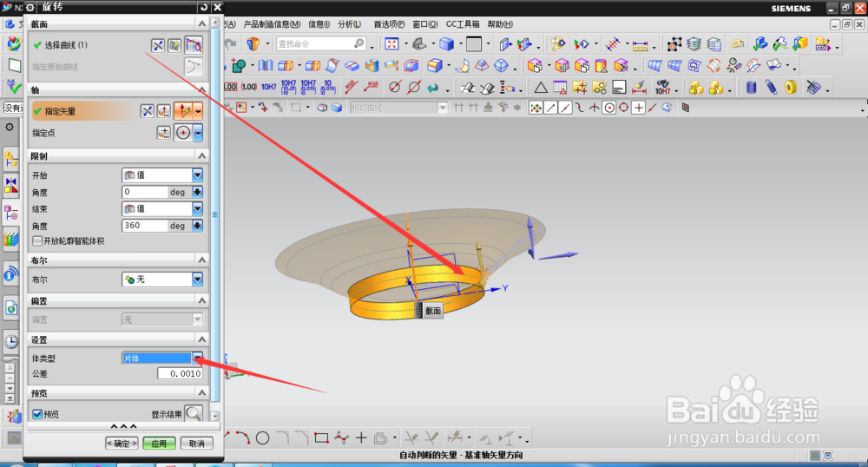Screen dimensions: 868x467
Task: Open the 分析(L) menu
Action: click(349, 23)
